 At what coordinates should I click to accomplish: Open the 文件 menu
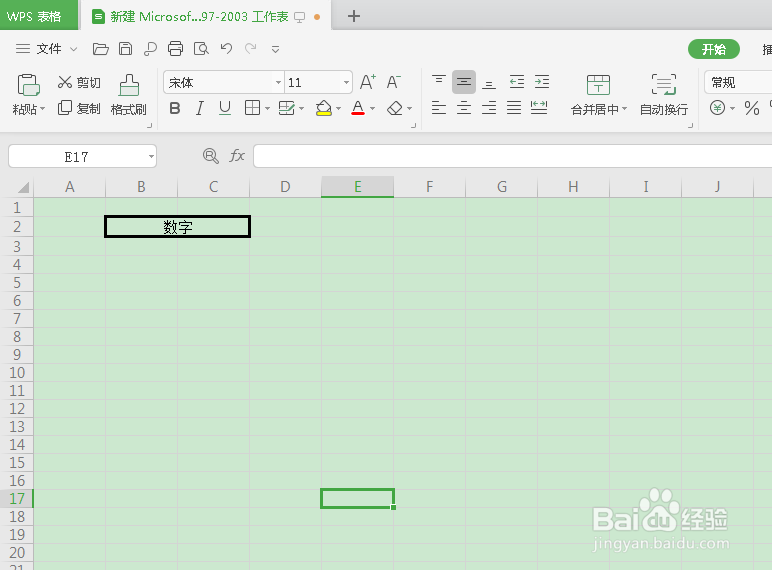(x=49, y=49)
